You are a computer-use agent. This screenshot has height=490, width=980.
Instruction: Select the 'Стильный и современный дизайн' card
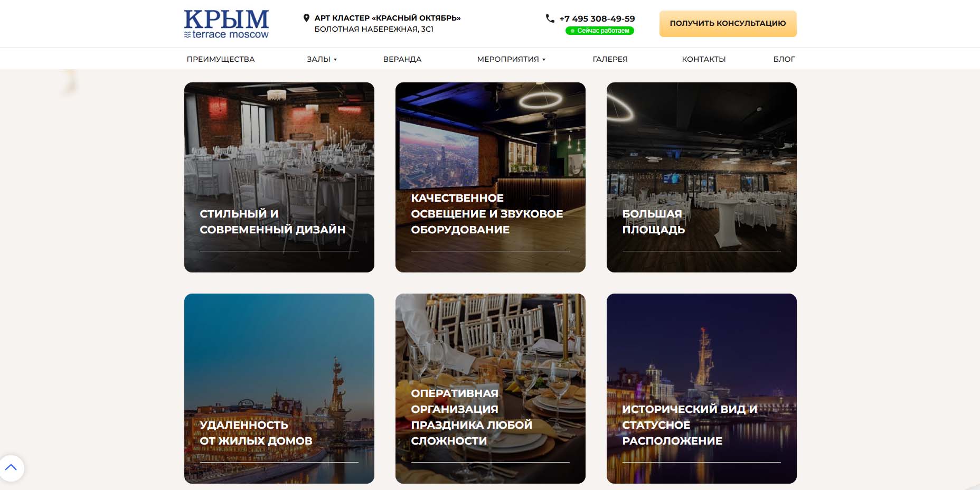(279, 177)
